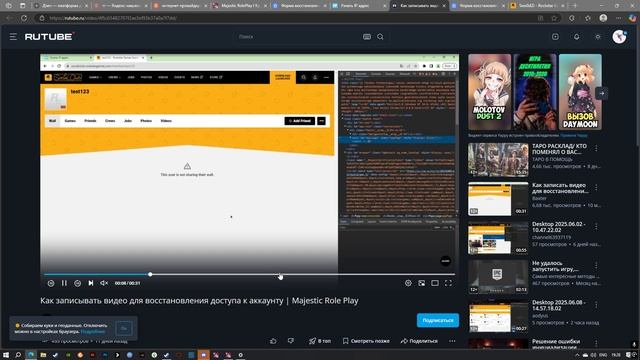The height and width of the screenshot is (360, 640).
Task: Open options for ТАРО РАСКЛАД video
Action: (x=596, y=149)
